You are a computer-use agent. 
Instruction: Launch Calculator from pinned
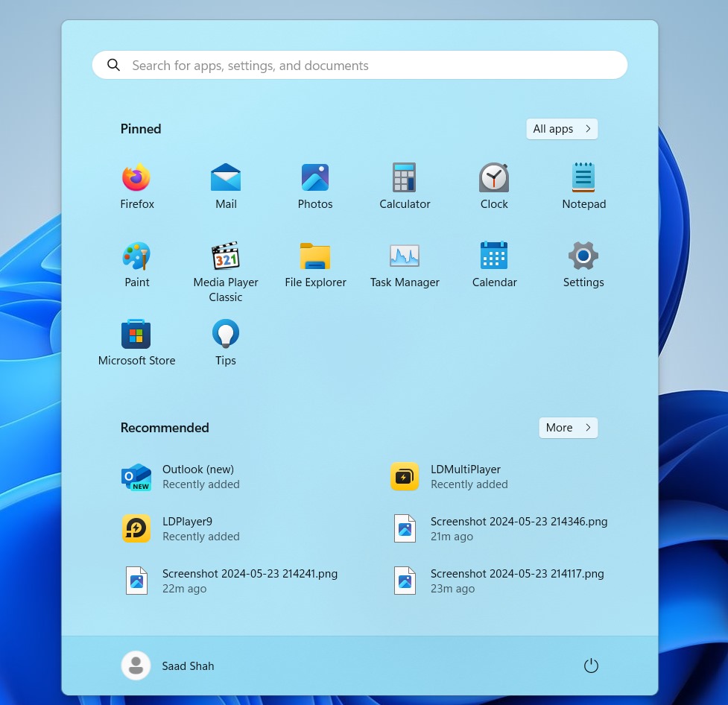pyautogui.click(x=405, y=186)
